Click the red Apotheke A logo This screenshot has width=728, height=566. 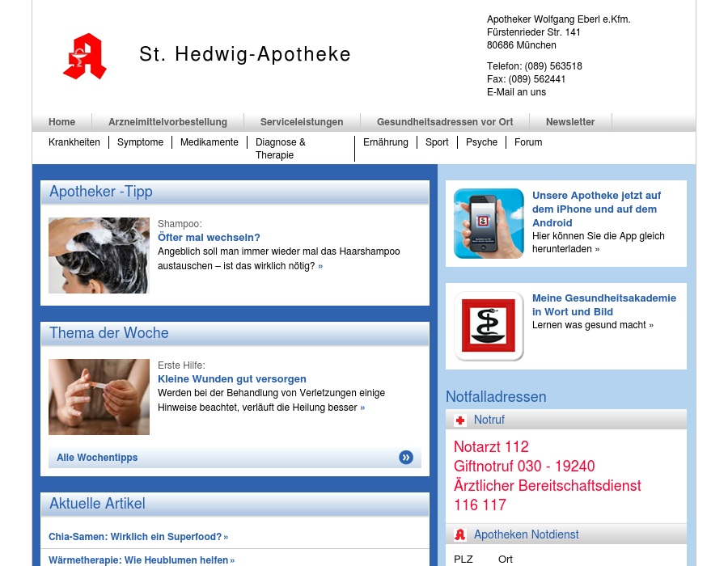[x=85, y=56]
